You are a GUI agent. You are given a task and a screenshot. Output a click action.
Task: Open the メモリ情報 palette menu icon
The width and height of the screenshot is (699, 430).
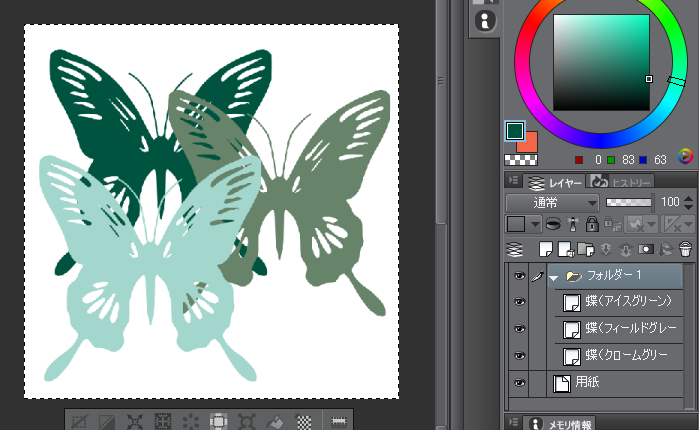tap(514, 422)
